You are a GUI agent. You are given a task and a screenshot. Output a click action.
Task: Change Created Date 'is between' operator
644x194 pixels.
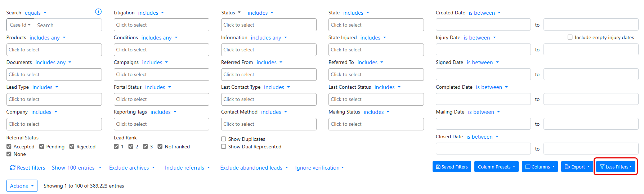tap(484, 13)
